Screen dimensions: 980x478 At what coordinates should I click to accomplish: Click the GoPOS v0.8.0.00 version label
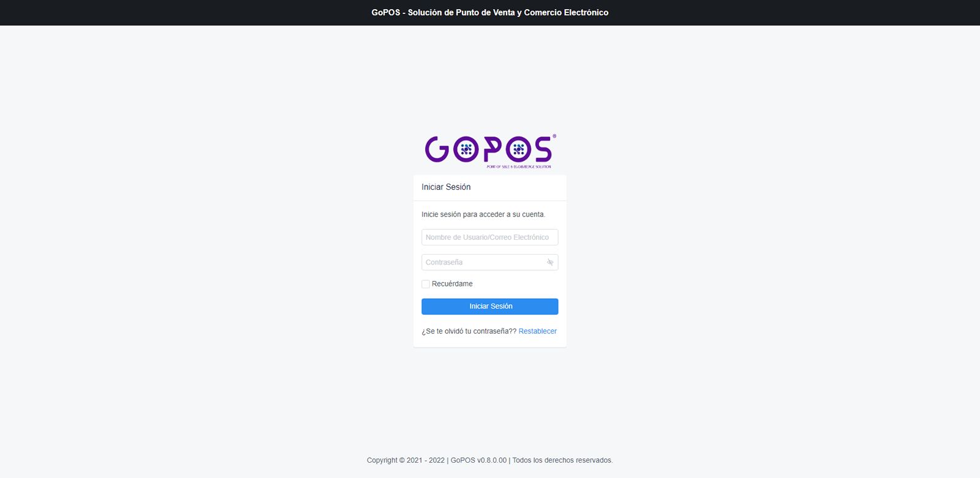point(478,460)
